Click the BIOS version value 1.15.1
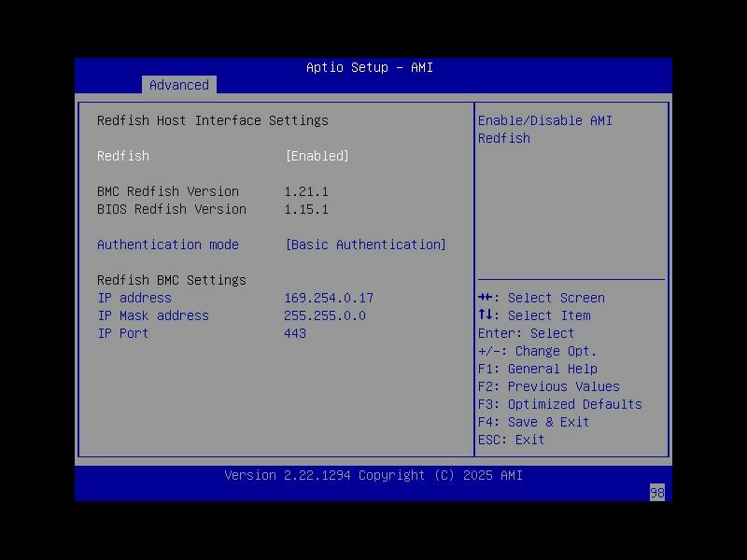This screenshot has width=747, height=560. [x=306, y=209]
